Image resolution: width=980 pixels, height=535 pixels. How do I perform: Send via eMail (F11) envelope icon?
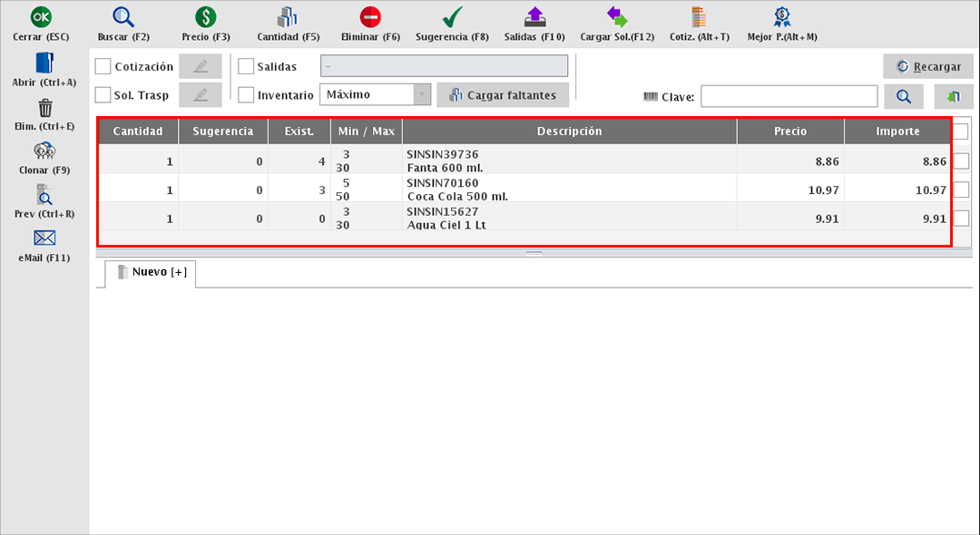[x=44, y=238]
